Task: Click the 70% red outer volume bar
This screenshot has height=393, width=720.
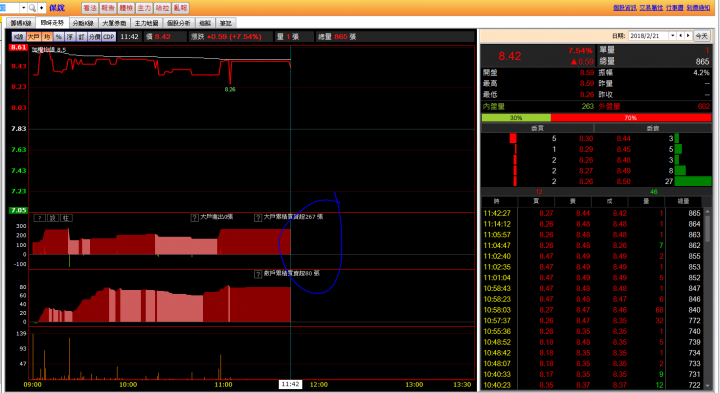Action: tap(631, 118)
